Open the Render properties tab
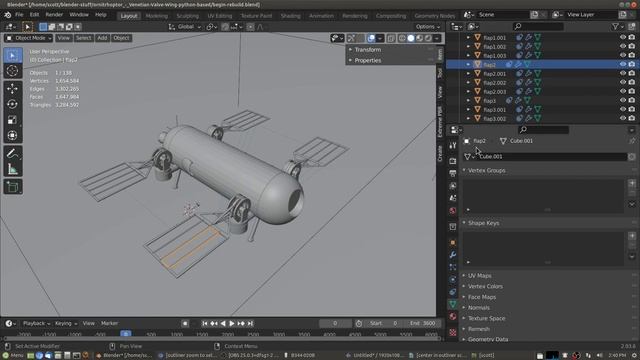640x360 pixels. coord(453,161)
